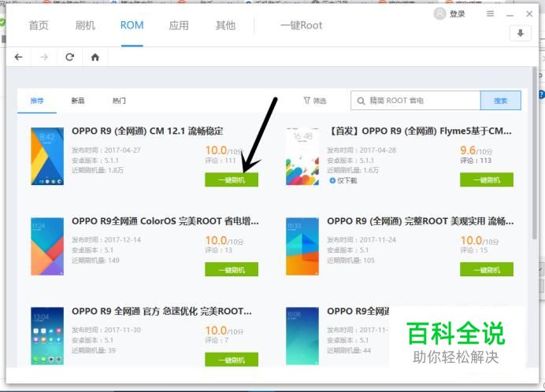Open thumbnail of Flyme5 ROM
This screenshot has width=545, height=392.
point(302,157)
